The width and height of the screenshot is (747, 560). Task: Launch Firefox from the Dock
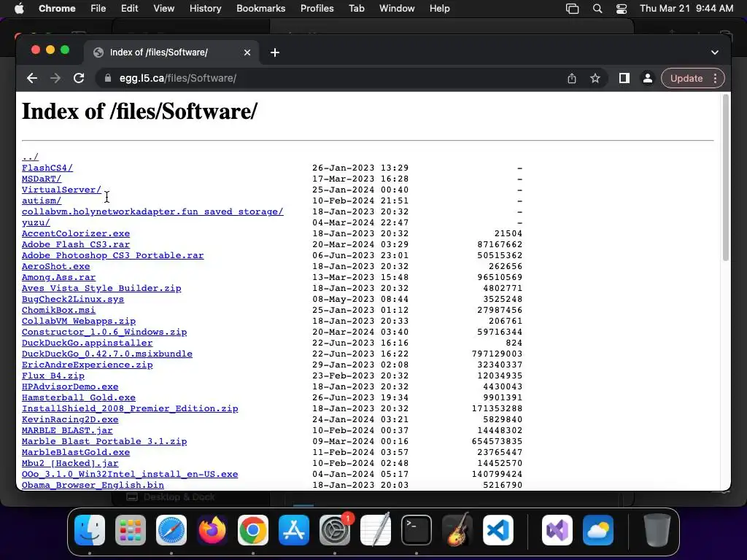point(212,530)
